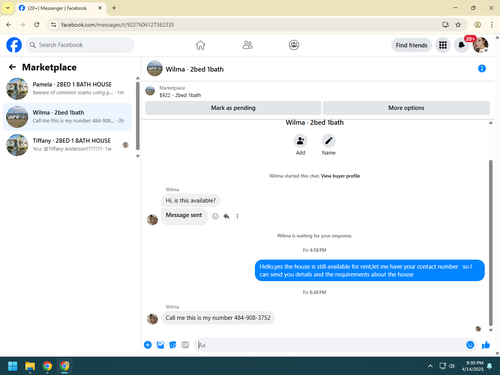Click the facebook.com address bar URL
This screenshot has height=375, width=500.
(118, 25)
